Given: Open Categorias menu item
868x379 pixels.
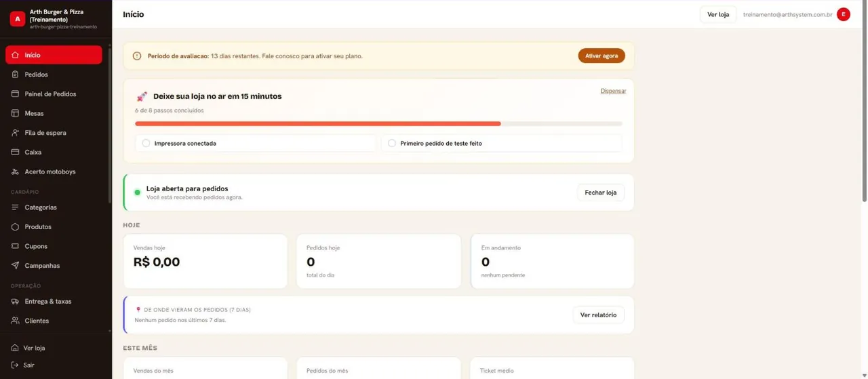Looking at the screenshot, I should [x=54, y=207].
